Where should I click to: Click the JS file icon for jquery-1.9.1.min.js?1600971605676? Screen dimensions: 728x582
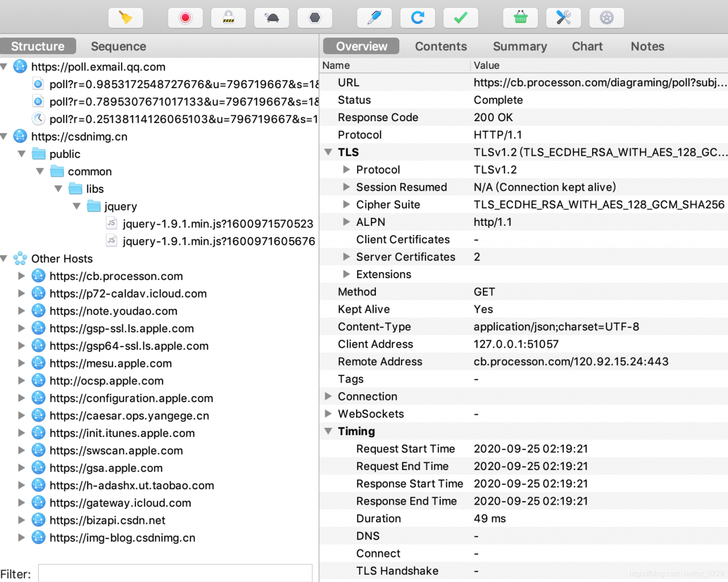111,241
